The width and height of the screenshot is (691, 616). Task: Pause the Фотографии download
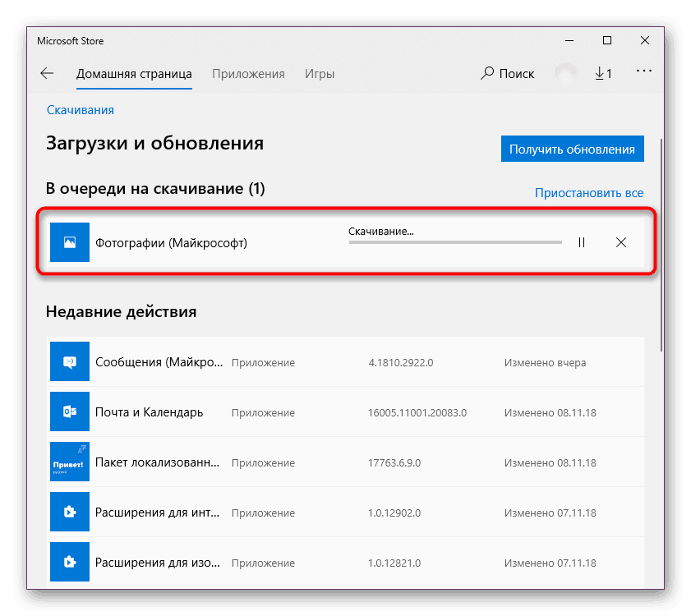[x=581, y=242]
